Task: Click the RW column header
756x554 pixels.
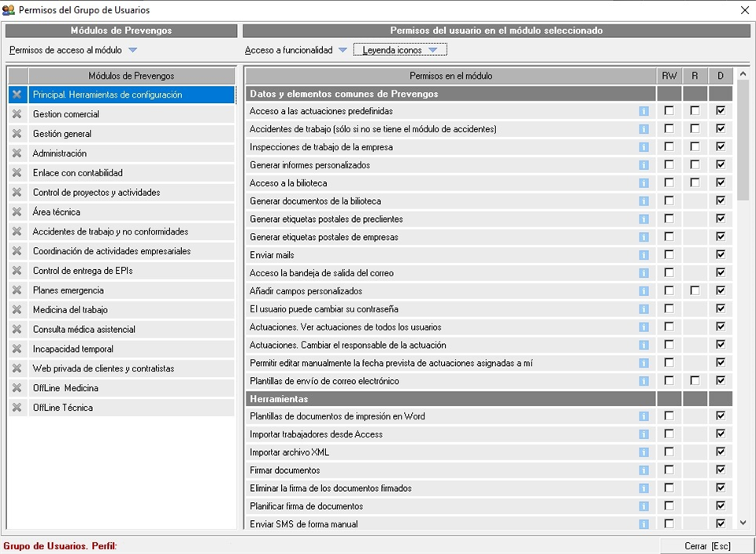Action: coord(669,76)
